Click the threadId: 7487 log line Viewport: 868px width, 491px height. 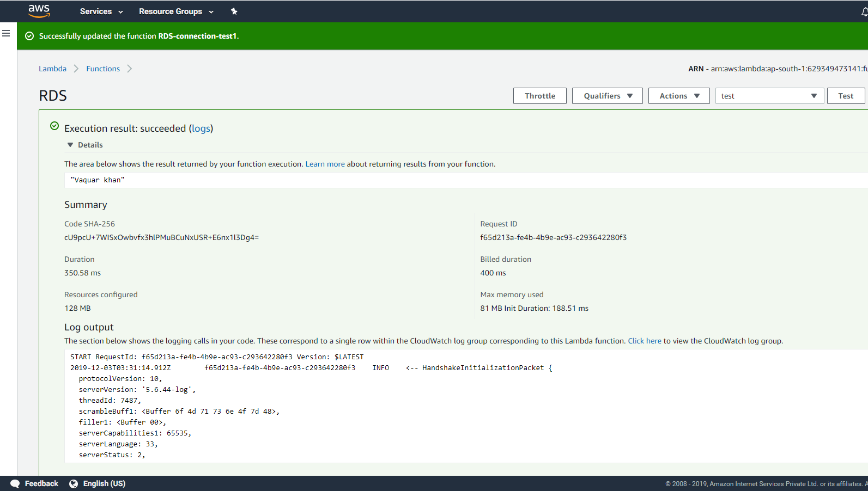click(x=110, y=401)
